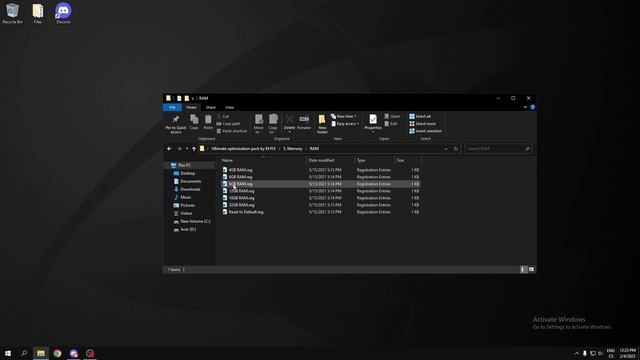Click Invert selection in ribbon
The width and height of the screenshot is (640, 360).
pyautogui.click(x=425, y=131)
